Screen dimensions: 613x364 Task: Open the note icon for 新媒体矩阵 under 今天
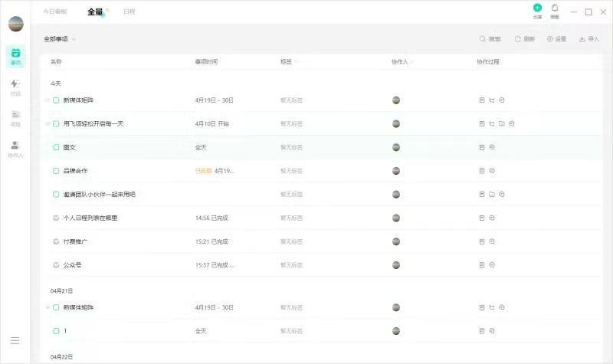(x=482, y=100)
